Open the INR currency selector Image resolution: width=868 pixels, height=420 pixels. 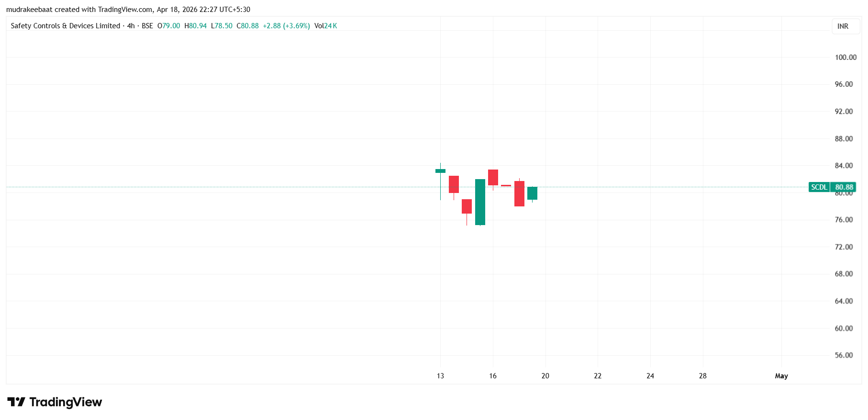pyautogui.click(x=843, y=26)
